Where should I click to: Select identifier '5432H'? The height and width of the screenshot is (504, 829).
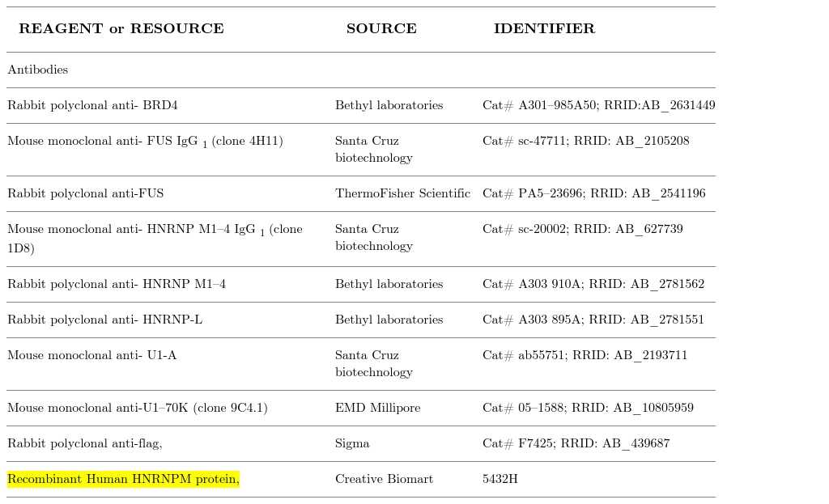tap(500, 479)
